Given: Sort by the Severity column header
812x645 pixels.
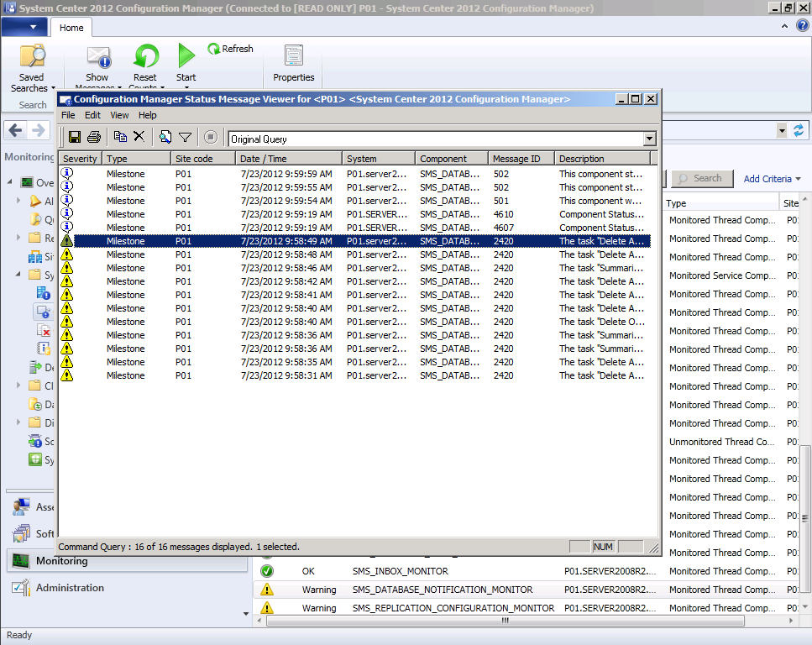Looking at the screenshot, I should pyautogui.click(x=81, y=159).
